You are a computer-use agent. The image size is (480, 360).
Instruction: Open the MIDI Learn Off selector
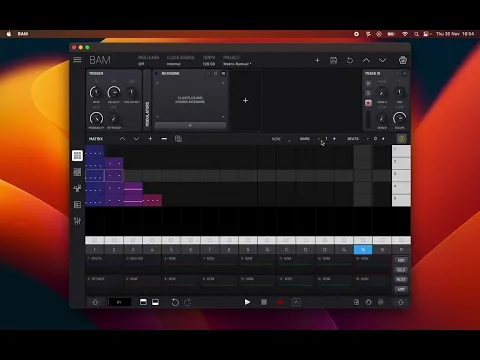[x=148, y=61]
